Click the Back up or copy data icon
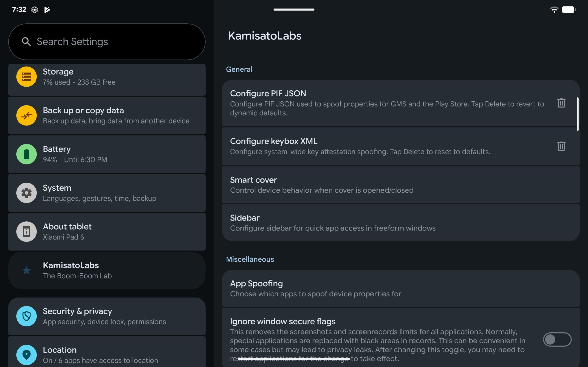This screenshot has height=367, width=588. coord(26,115)
